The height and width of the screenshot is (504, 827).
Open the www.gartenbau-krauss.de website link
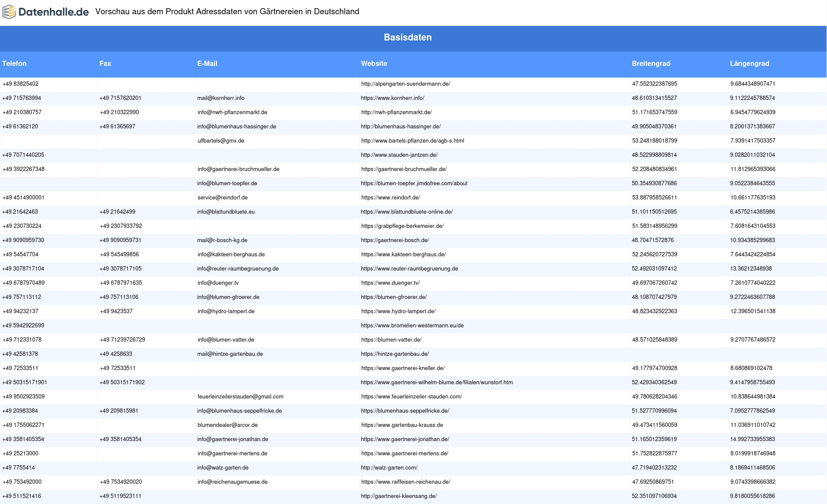tap(402, 425)
